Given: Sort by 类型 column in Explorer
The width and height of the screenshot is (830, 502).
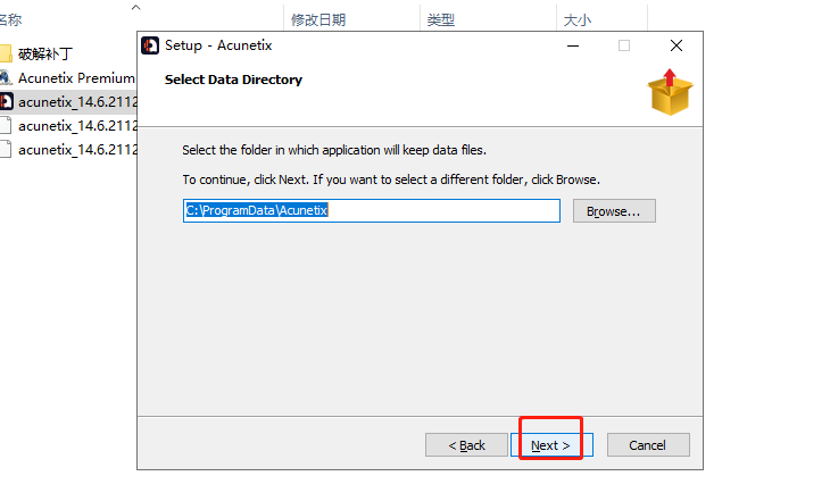Looking at the screenshot, I should tap(441, 20).
